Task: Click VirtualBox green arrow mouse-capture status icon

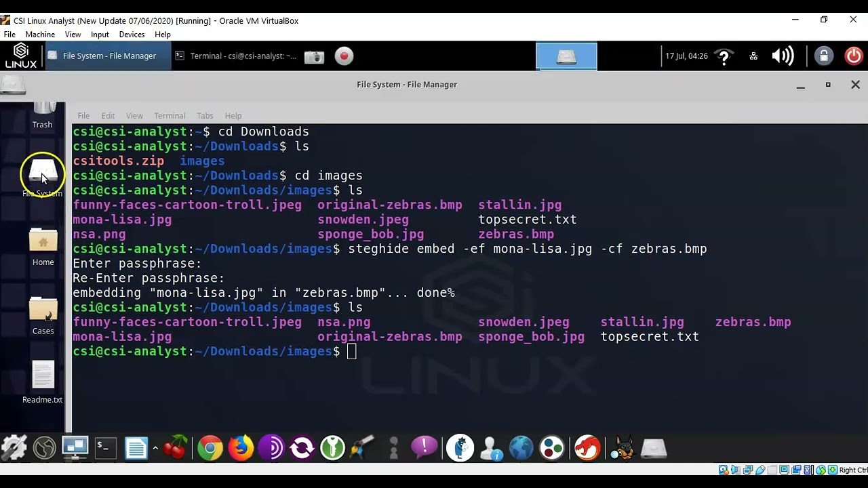Action: [x=821, y=470]
